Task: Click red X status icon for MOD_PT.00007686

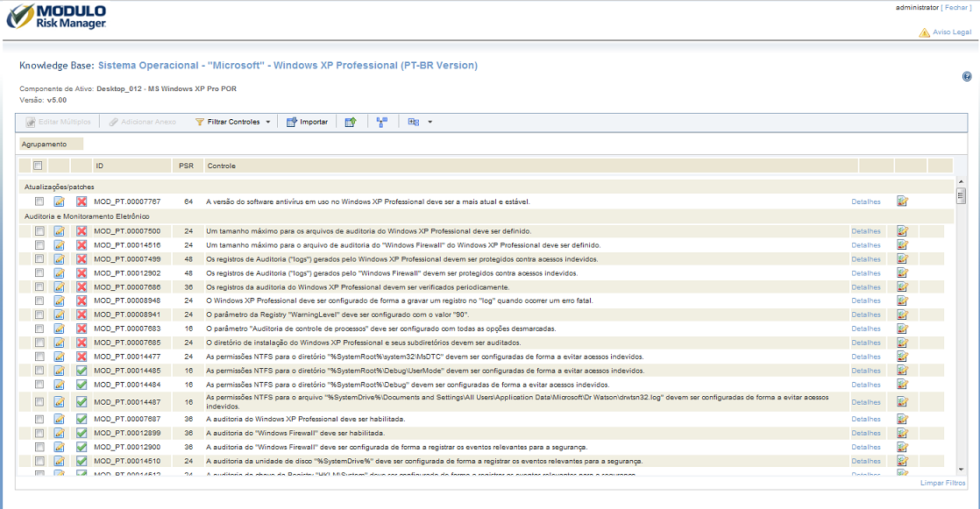Action: [82, 287]
